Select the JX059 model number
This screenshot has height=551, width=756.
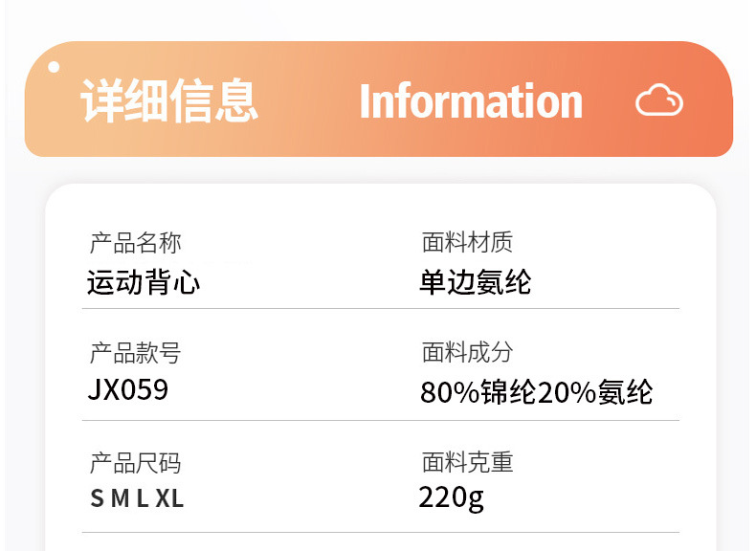(x=127, y=390)
